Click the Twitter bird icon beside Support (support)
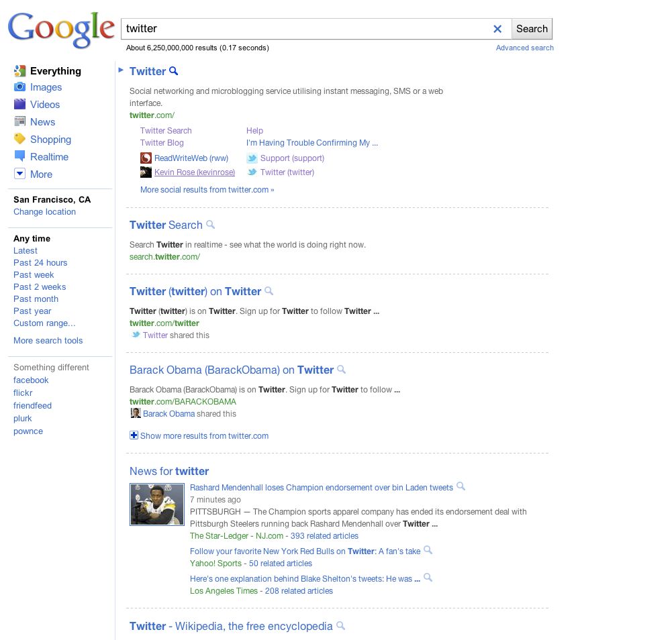672x640 pixels. pos(252,158)
